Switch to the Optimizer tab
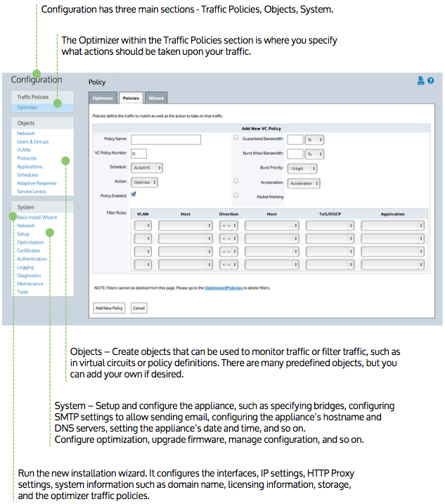Viewport: 445px width, 504px height. 103,98
